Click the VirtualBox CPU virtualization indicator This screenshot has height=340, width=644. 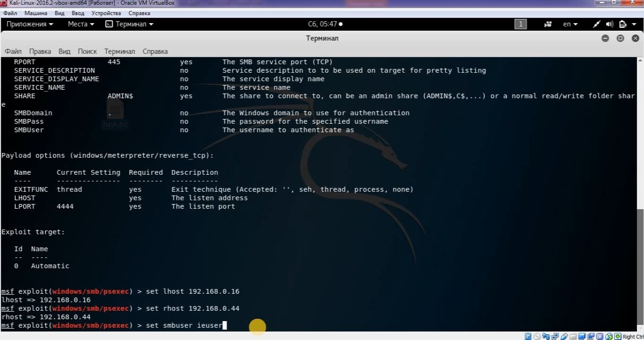tap(600, 337)
